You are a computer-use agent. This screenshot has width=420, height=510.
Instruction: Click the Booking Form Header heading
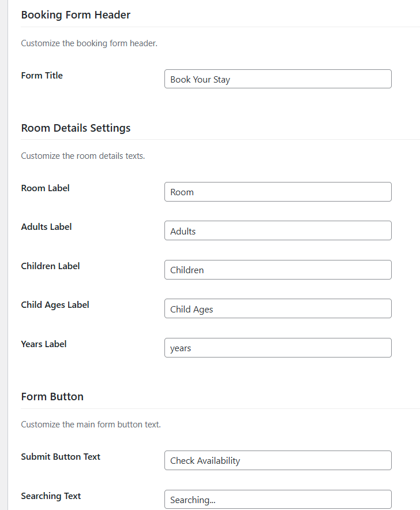click(75, 15)
